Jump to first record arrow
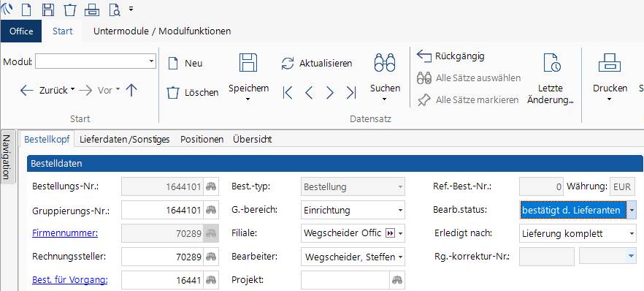The height and width of the screenshot is (291, 644). [x=288, y=92]
